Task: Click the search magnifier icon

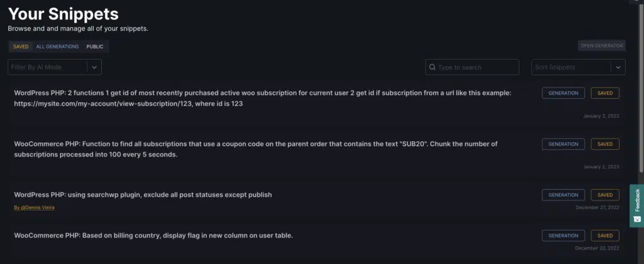Action: coord(432,67)
